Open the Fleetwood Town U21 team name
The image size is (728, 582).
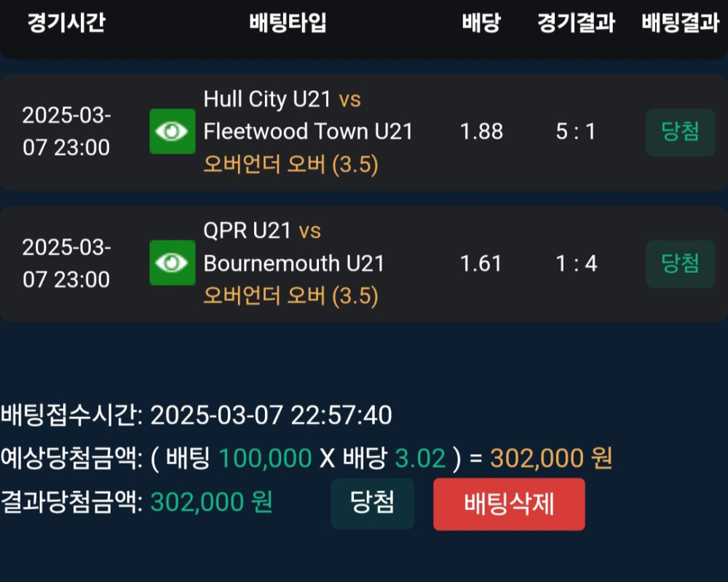308,132
